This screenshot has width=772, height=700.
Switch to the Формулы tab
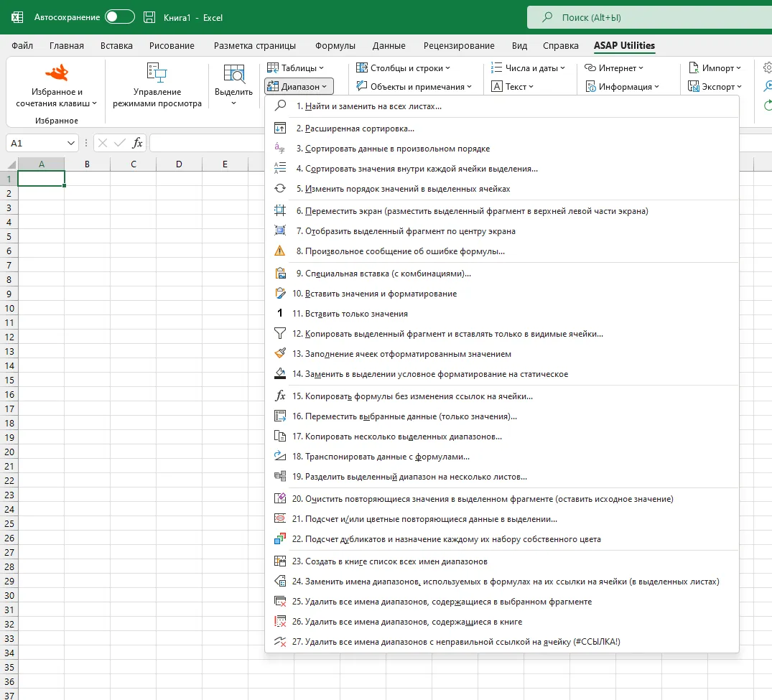tap(335, 46)
